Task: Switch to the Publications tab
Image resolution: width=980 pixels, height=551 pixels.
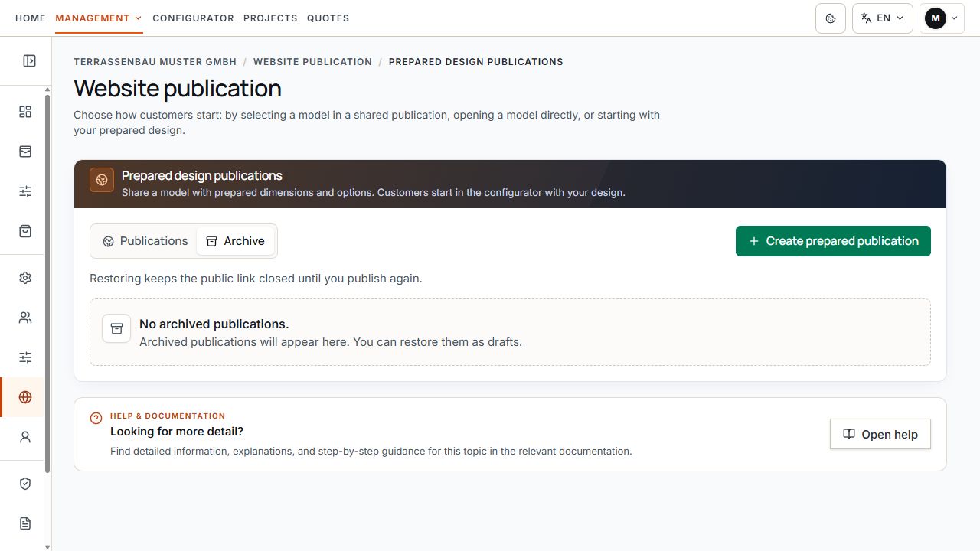Action: (145, 241)
